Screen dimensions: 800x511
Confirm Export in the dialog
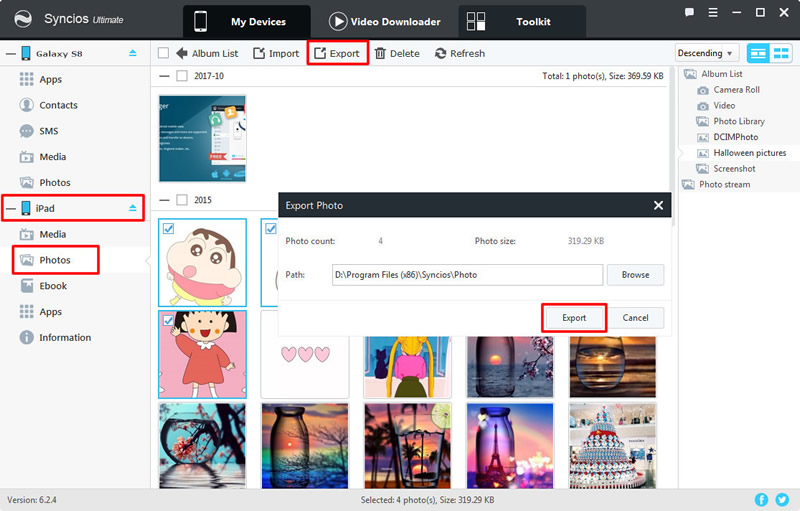click(x=574, y=318)
